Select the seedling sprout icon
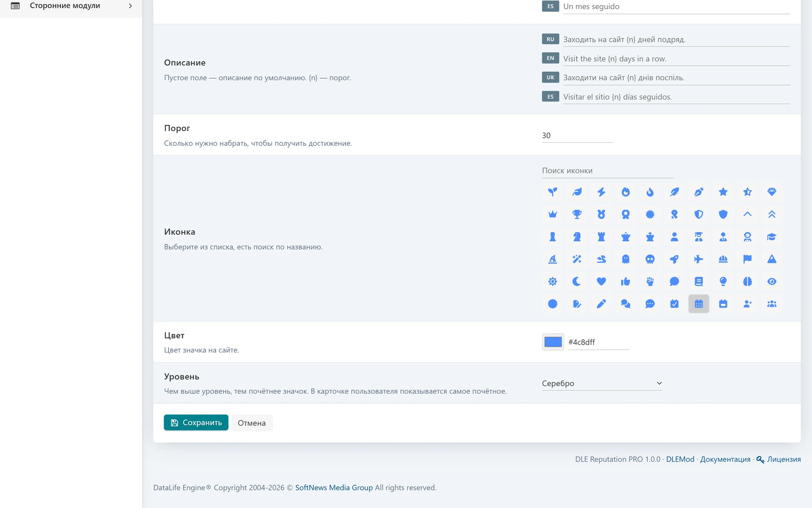Viewport: 812px width, 508px height. [x=553, y=192]
